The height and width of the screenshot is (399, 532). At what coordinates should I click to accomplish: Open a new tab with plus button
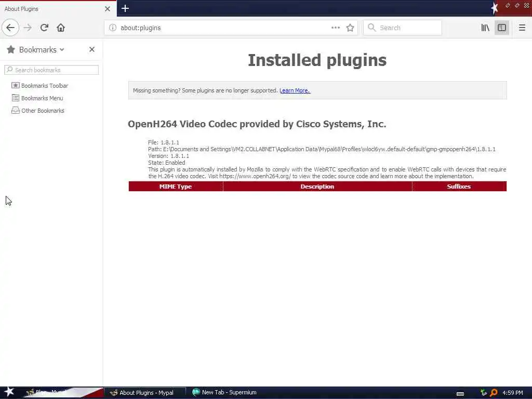pos(125,8)
